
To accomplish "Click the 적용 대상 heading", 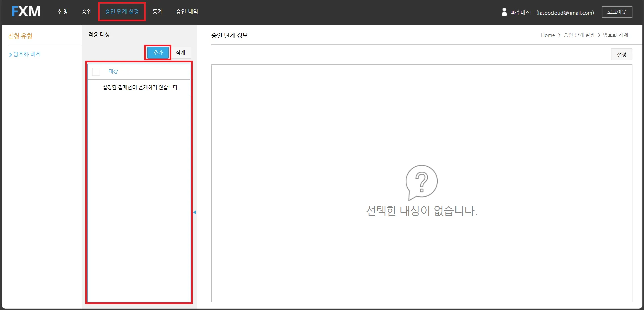I will (99, 35).
